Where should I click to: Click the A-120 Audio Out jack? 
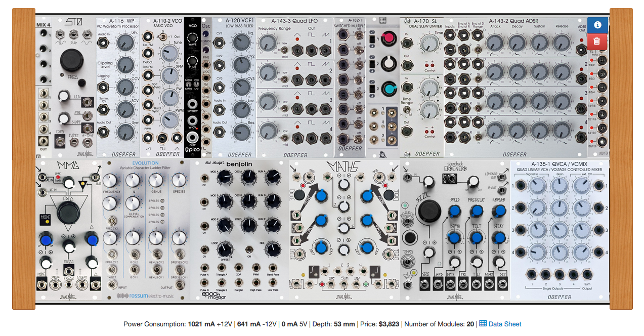(219, 131)
